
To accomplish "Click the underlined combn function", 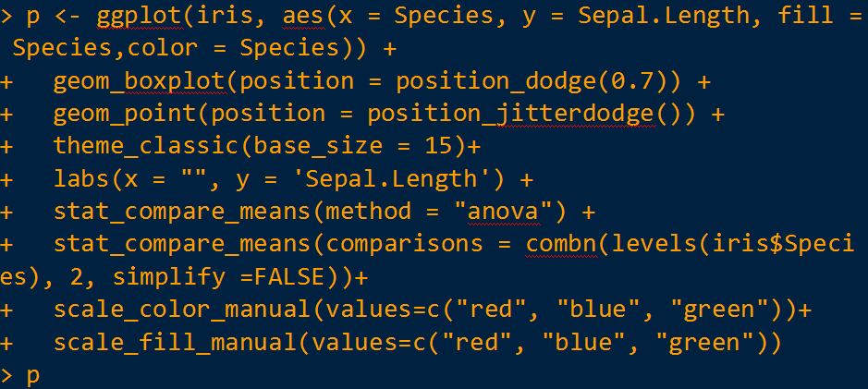I will coord(564,244).
